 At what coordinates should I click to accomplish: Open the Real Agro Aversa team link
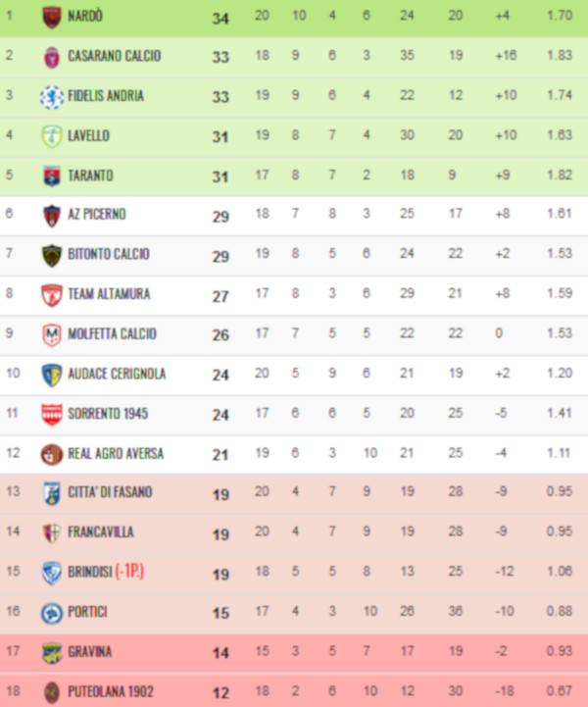coord(116,454)
